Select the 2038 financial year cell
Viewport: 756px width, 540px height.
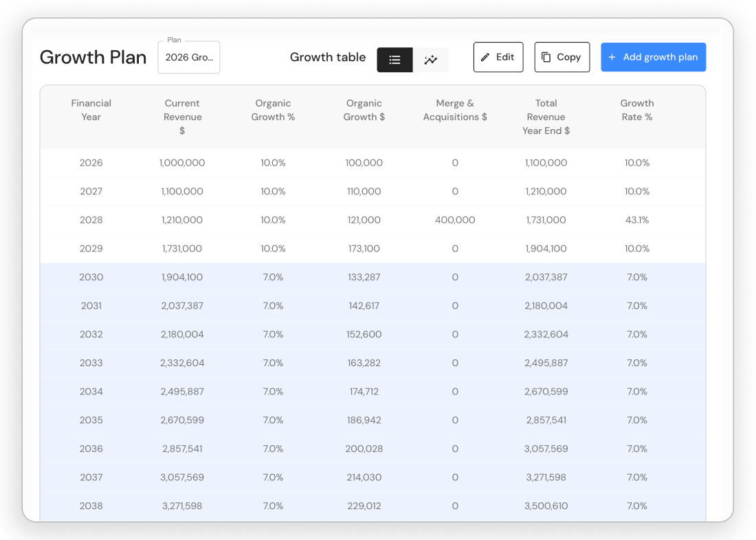[91, 506]
